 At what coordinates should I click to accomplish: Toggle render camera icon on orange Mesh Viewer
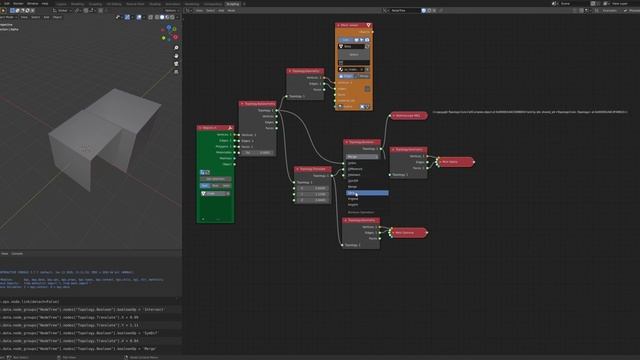(367, 40)
